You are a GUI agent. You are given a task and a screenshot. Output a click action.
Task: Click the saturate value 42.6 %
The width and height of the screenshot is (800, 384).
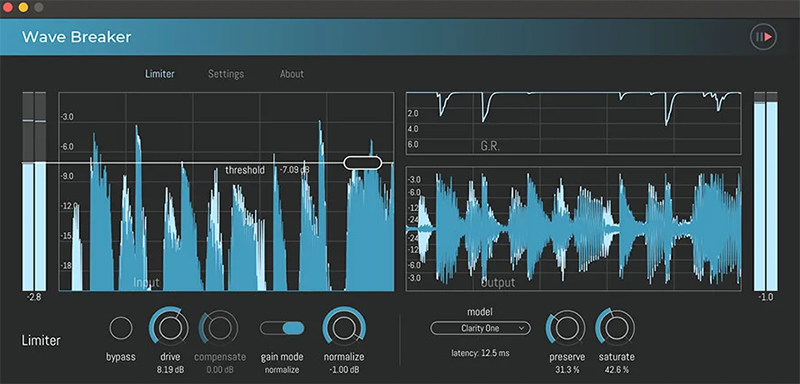pos(616,370)
